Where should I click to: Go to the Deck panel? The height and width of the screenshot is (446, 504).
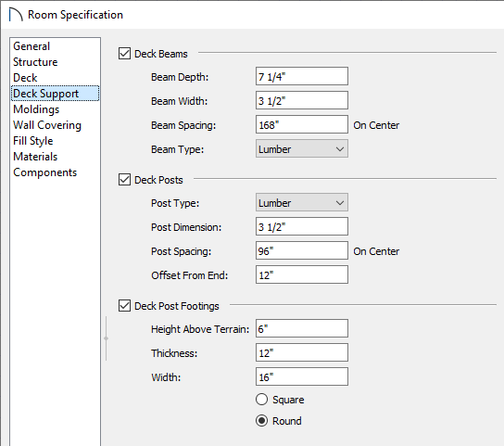[25, 78]
